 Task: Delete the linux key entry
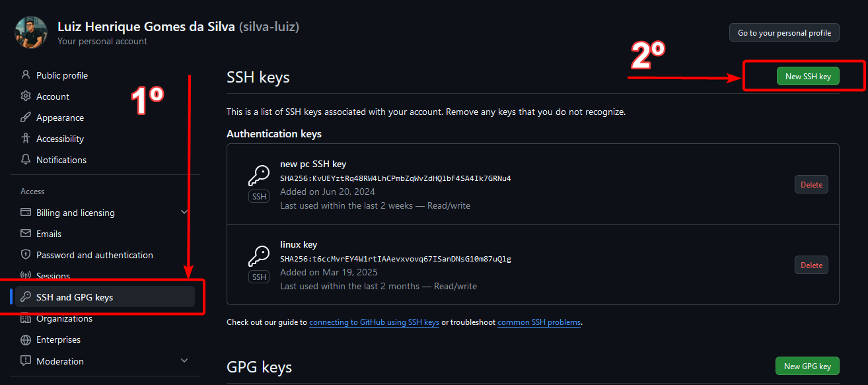(x=811, y=265)
